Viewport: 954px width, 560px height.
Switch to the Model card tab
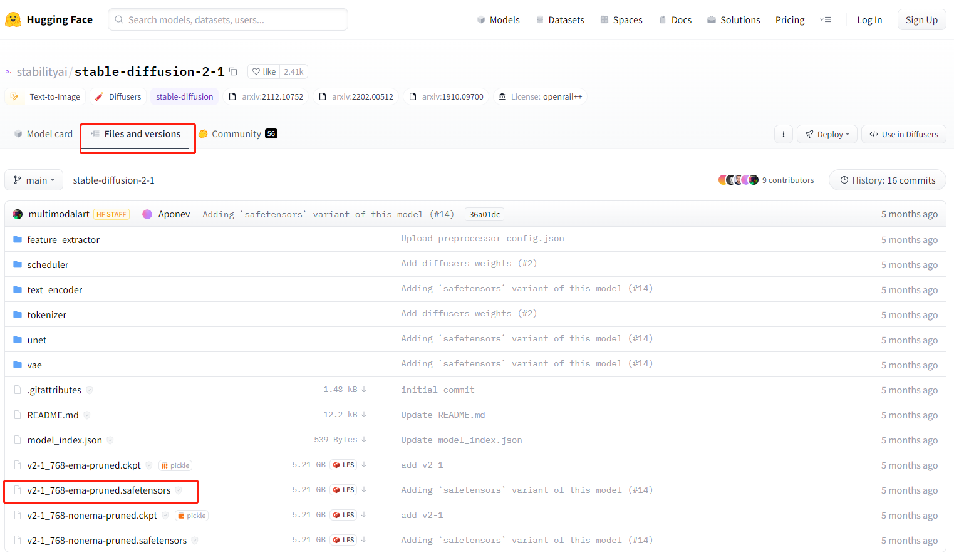click(43, 134)
